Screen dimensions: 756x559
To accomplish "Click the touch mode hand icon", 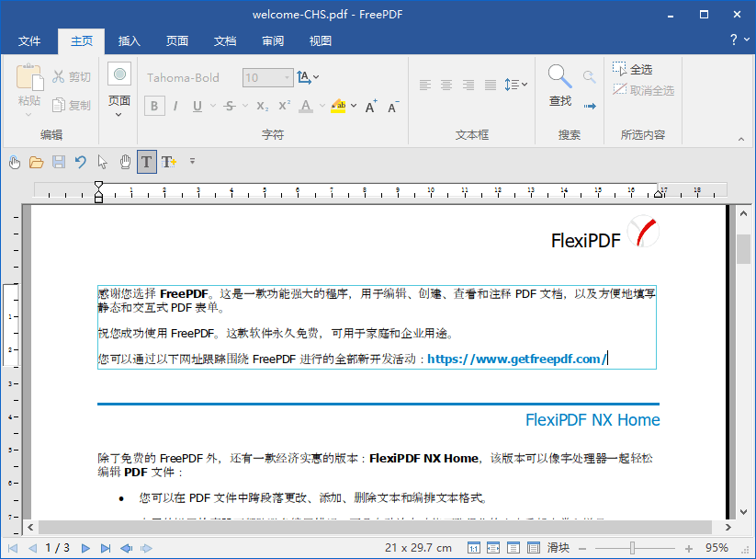I will coord(15,162).
